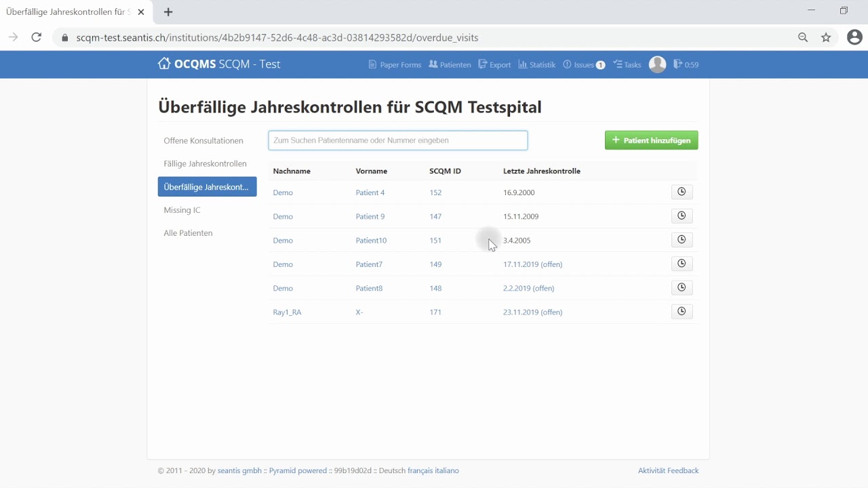Image resolution: width=868 pixels, height=488 pixels.
Task: Open Paper Forms from the navbar
Action: coord(395,65)
